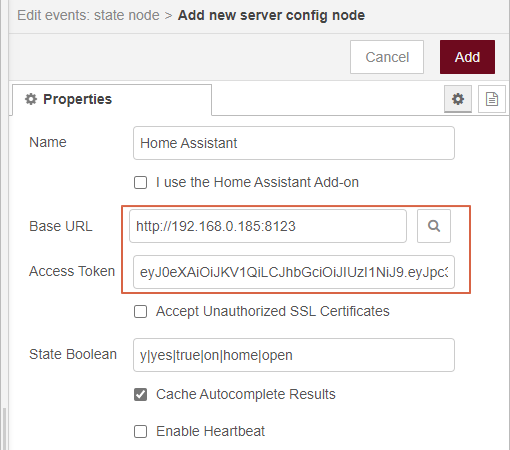Open node description document icon
The width and height of the screenshot is (510, 450).
492,99
